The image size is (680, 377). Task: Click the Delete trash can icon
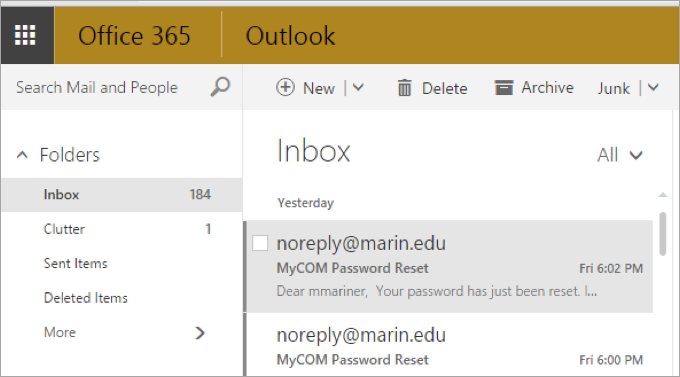(x=404, y=88)
